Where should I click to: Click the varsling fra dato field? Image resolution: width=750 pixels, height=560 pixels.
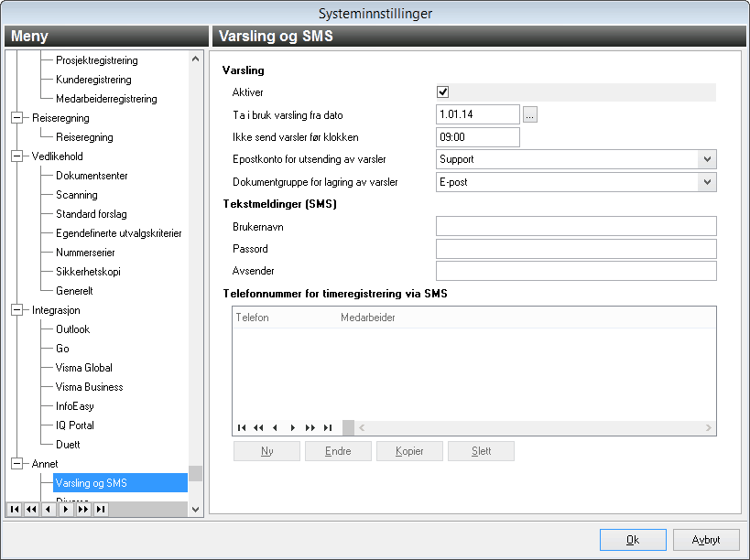478,114
